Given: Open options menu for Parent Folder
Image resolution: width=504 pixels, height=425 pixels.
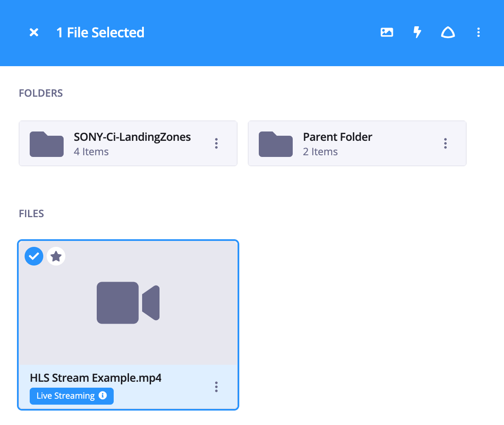Looking at the screenshot, I should coord(445,143).
